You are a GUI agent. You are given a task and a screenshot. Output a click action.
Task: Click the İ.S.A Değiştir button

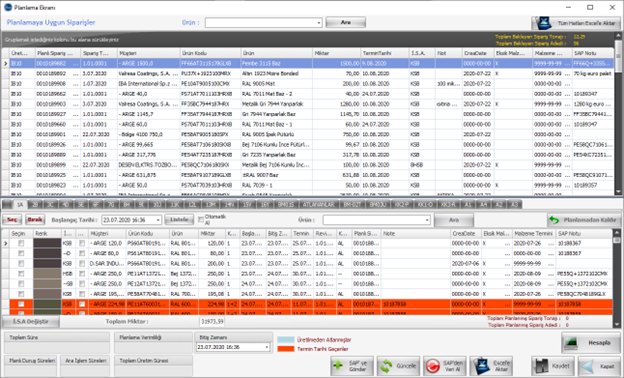click(31, 321)
